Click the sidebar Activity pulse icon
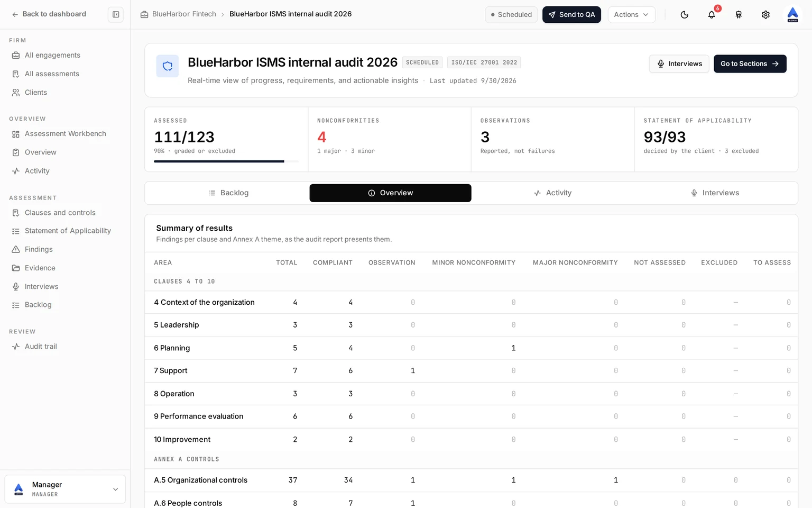Screen dimensions: 812x508 pos(16,171)
